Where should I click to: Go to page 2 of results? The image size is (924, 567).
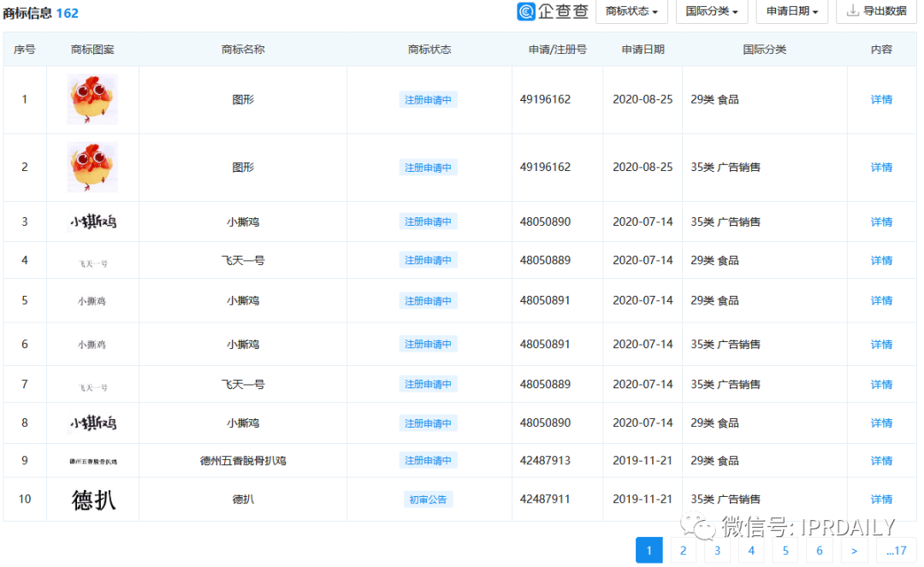pos(683,551)
